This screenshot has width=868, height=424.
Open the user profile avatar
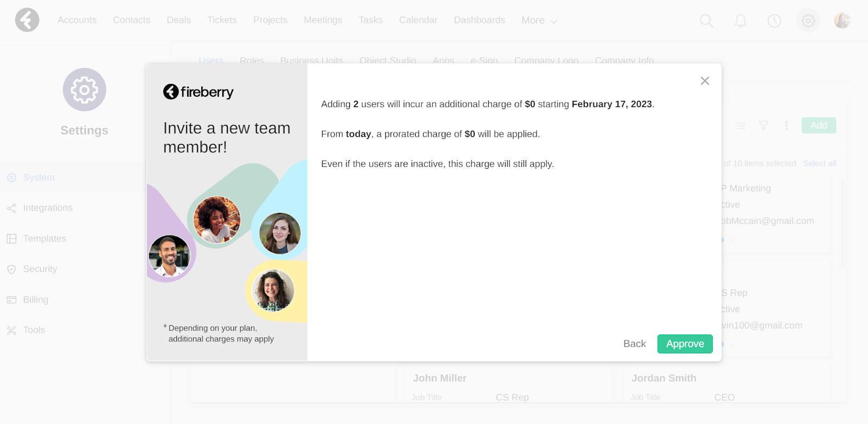pos(842,21)
